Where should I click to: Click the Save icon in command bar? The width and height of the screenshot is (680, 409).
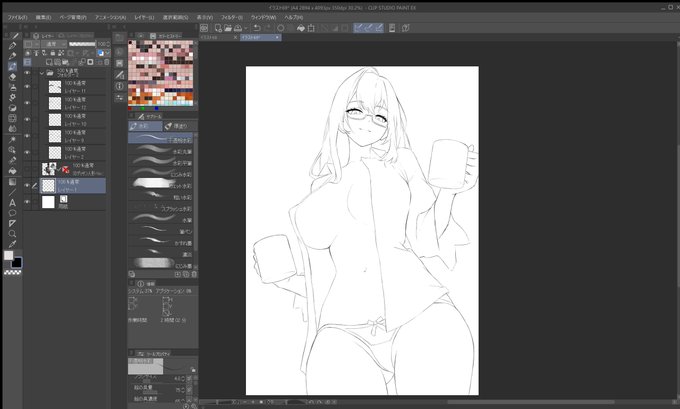[x=238, y=28]
